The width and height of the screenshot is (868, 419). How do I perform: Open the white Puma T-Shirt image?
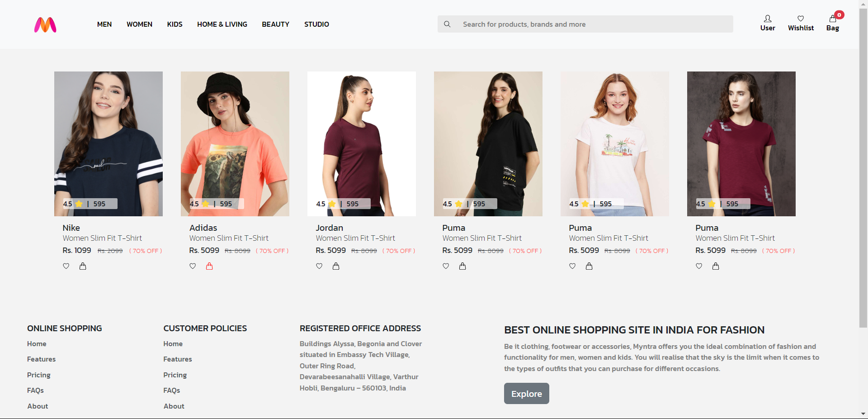(x=615, y=144)
